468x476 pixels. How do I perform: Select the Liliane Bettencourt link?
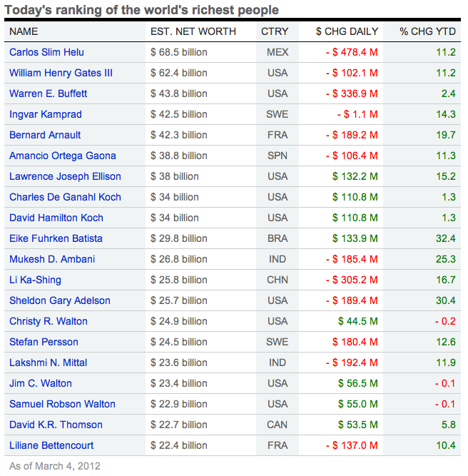(51, 445)
